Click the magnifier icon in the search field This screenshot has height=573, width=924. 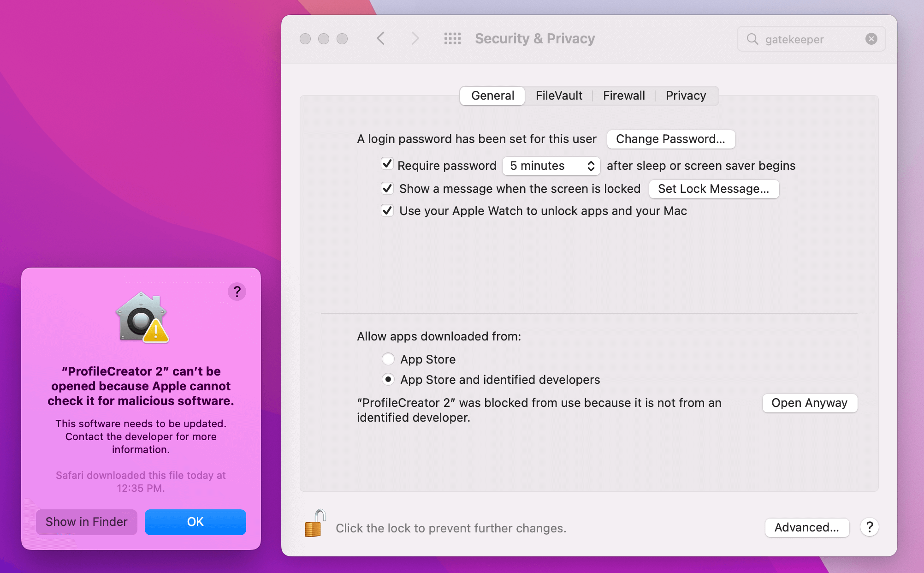click(753, 39)
